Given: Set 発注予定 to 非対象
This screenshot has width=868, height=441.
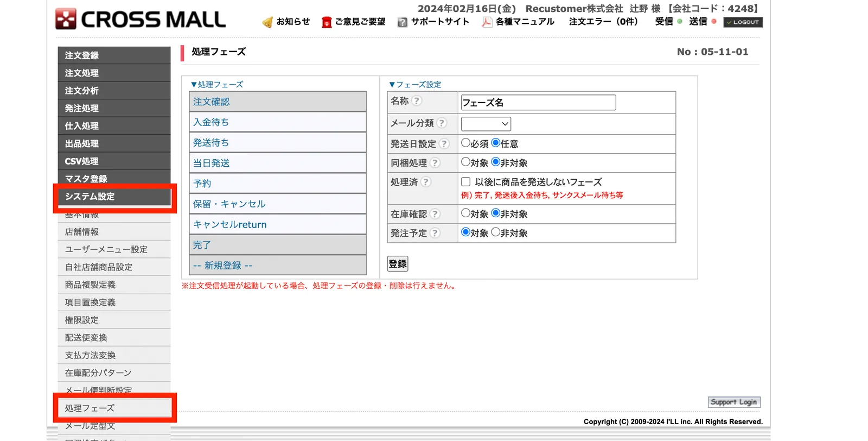Looking at the screenshot, I should [x=495, y=232].
